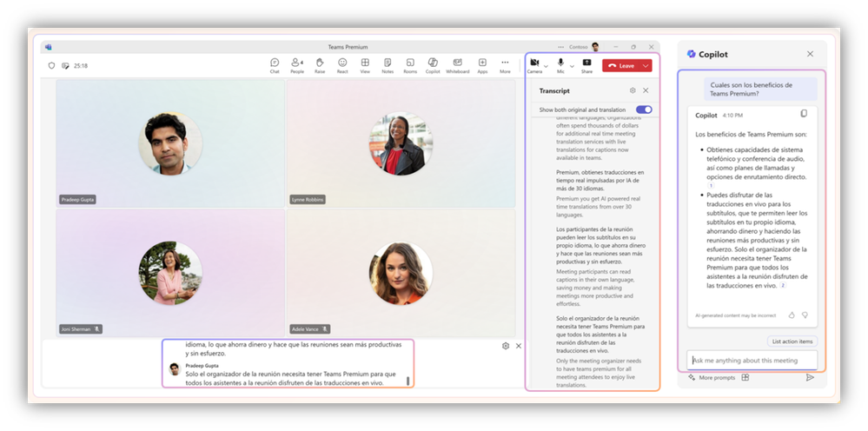Click the captions scrollbar handle
The width and height of the screenshot is (868, 431).
point(408,381)
